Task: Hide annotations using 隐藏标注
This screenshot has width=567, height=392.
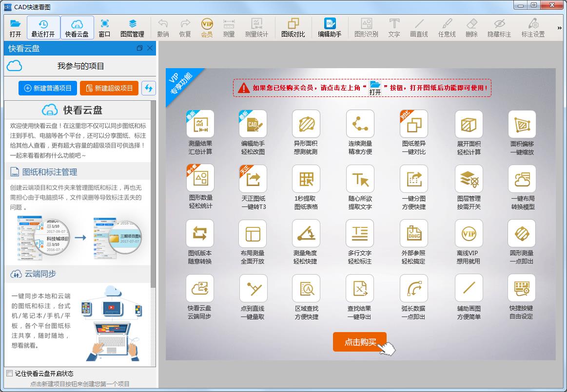Action: [x=499, y=27]
